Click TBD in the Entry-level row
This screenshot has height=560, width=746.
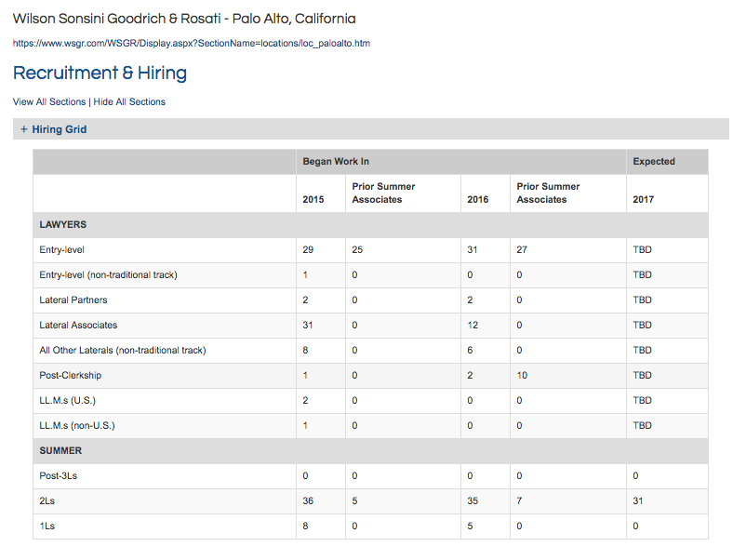pyautogui.click(x=642, y=250)
